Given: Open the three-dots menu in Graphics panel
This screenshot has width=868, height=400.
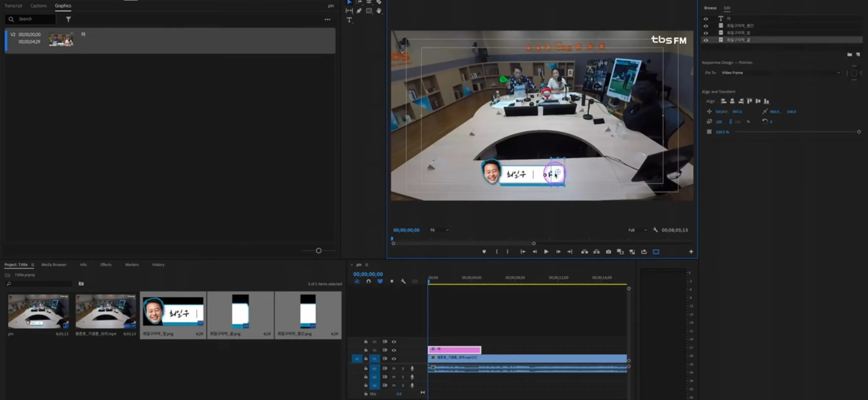Looking at the screenshot, I should (x=327, y=20).
